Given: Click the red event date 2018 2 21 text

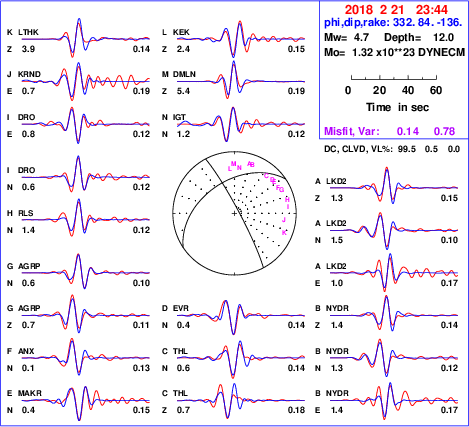Looking at the screenshot, I should pyautogui.click(x=374, y=10).
